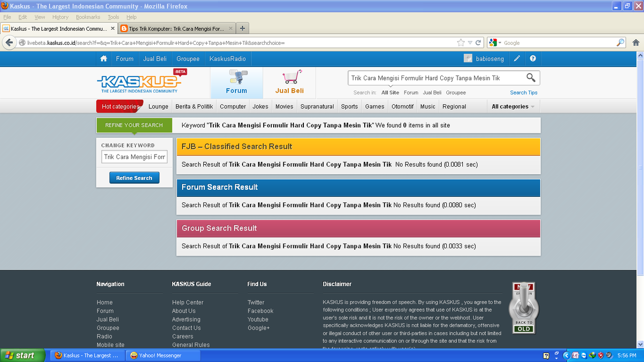Open the Search Tips link
Viewport: 644px width, 362px height.
[524, 93]
